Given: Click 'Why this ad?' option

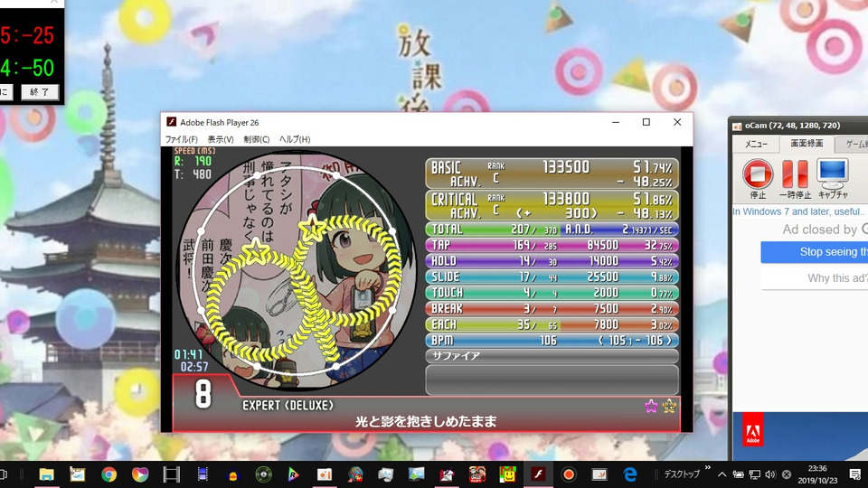Looking at the screenshot, I should tap(815, 277).
